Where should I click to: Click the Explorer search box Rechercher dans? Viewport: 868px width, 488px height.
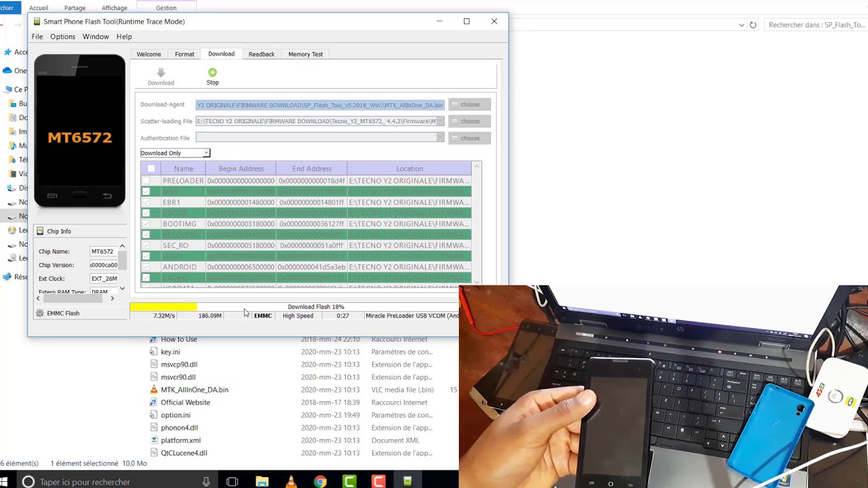coord(816,25)
